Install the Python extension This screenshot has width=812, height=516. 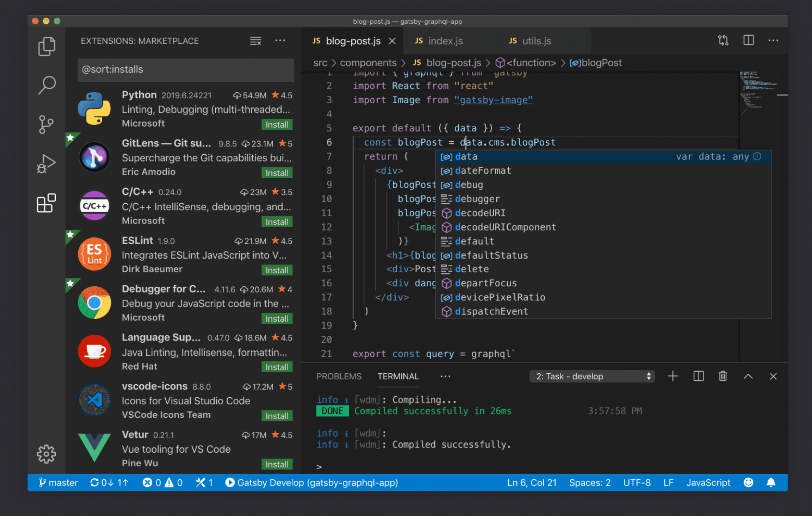(x=277, y=125)
